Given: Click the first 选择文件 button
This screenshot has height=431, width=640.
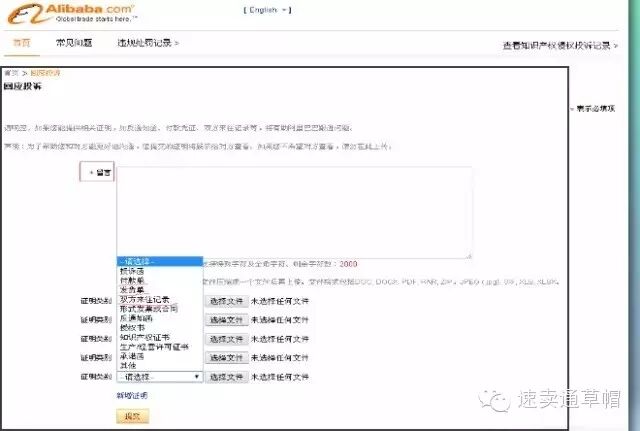Looking at the screenshot, I should 227,301.
